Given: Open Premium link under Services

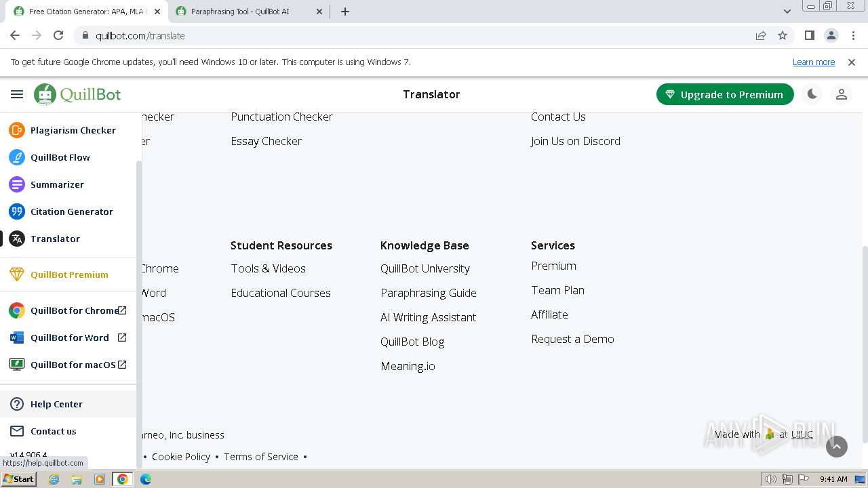Looking at the screenshot, I should click(553, 266).
